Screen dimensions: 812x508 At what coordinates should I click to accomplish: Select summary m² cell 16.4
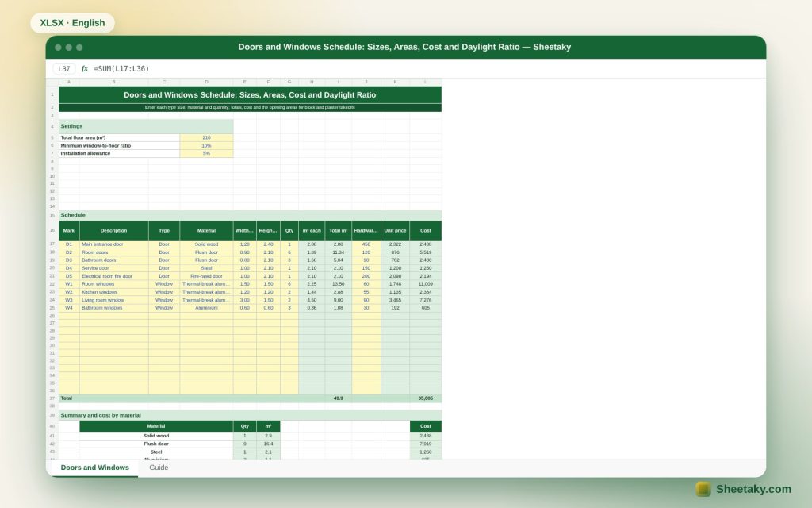pyautogui.click(x=268, y=444)
